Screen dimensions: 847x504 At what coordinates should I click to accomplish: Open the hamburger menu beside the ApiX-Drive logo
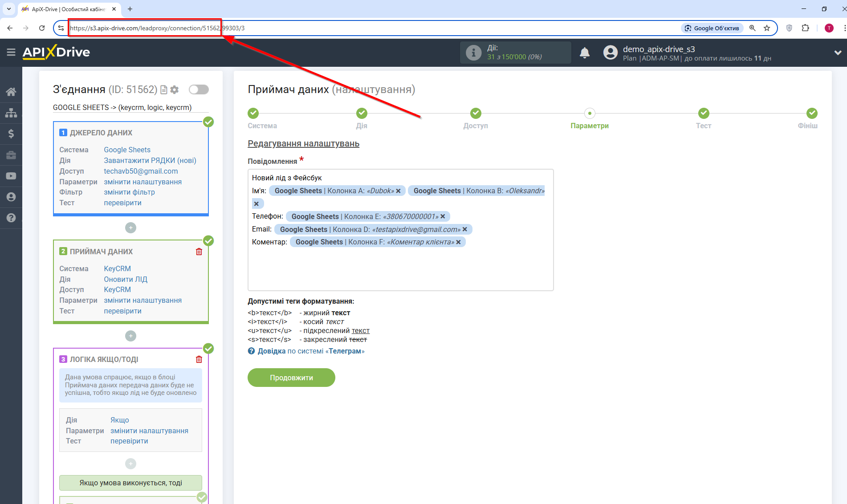pos(11,52)
